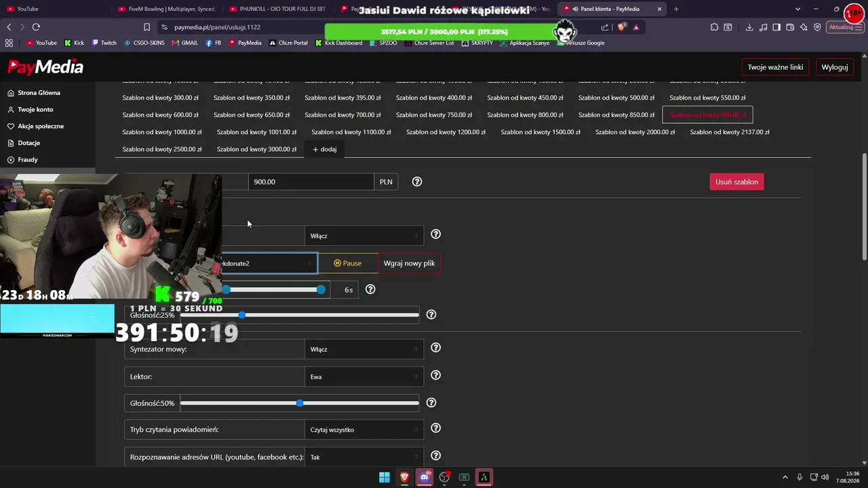The height and width of the screenshot is (488, 868).
Task: Open Tryb czytania Czytaj wszystko dropdown
Action: click(364, 430)
